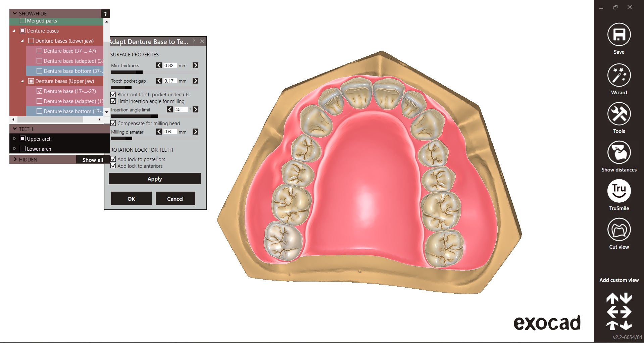Toggle Denture bases (Upper jaw) checkbox
Image resolution: width=644 pixels, height=343 pixels.
31,81
